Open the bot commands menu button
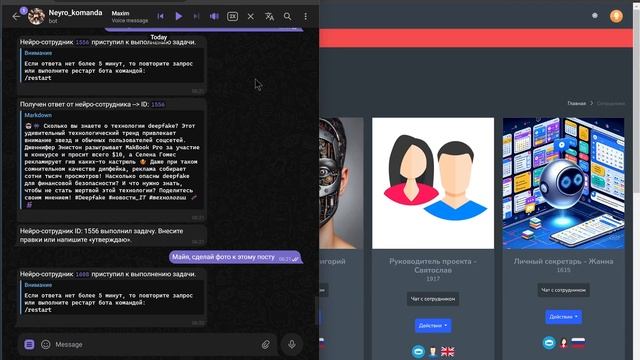640x360 pixels. pos(29,344)
